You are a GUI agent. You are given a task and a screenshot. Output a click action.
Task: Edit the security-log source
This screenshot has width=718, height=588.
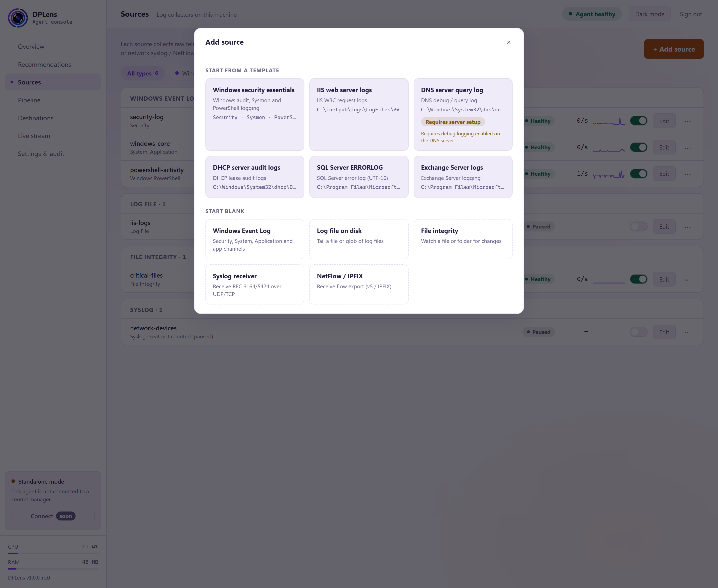click(664, 121)
